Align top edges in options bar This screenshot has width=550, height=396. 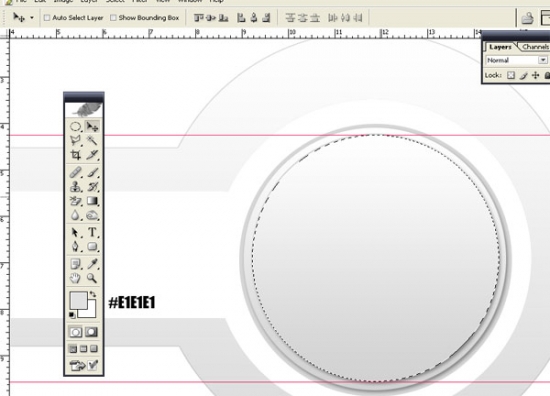point(199,18)
